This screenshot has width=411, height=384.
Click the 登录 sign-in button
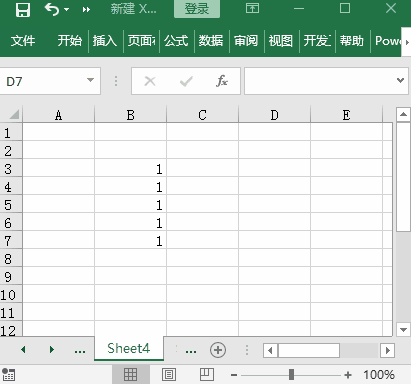tap(197, 9)
